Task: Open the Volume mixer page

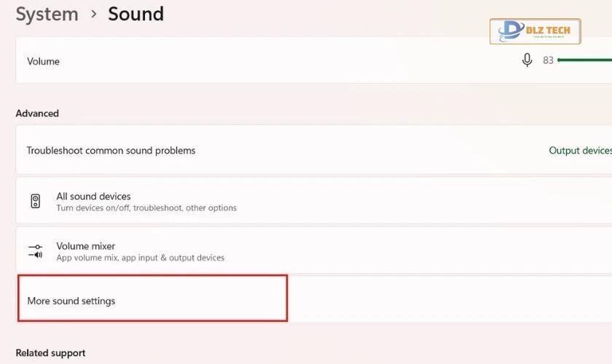Action: pos(86,246)
